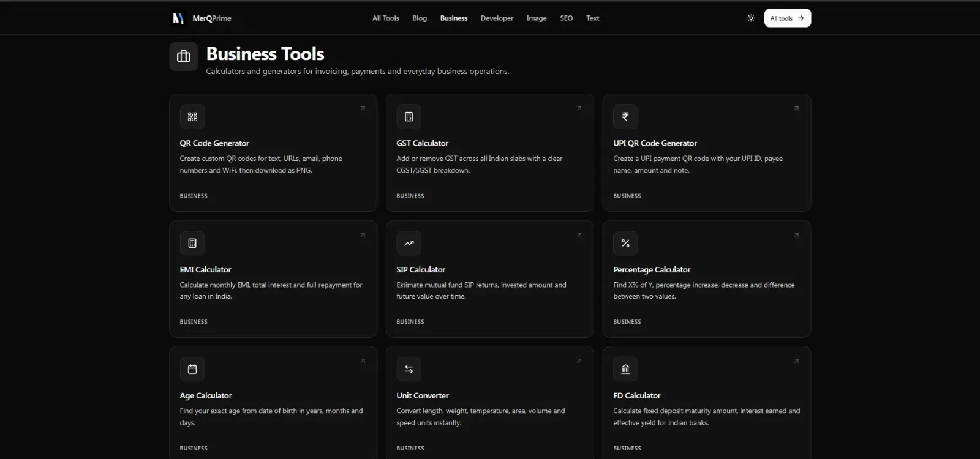This screenshot has height=459, width=980.
Task: Click 'Add or remove GST across' description
Action: pos(479,164)
